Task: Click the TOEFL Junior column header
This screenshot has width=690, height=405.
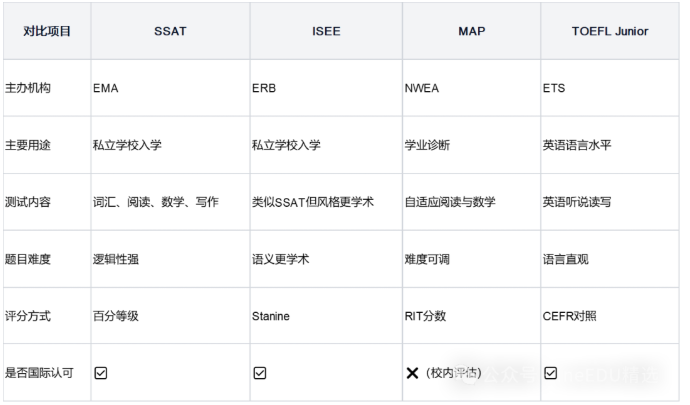Action: click(x=609, y=31)
